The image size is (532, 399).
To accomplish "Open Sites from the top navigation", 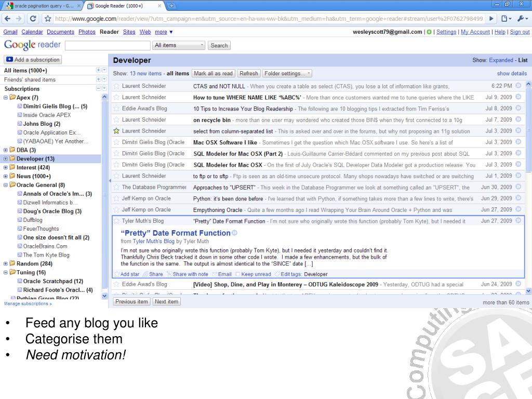I will [129, 32].
